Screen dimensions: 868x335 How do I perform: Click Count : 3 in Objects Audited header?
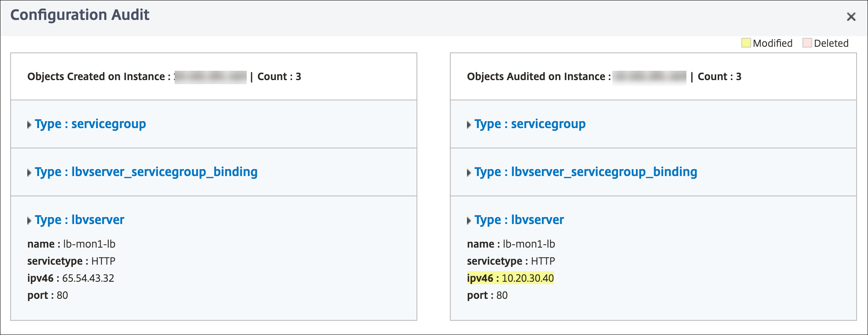[x=719, y=76]
